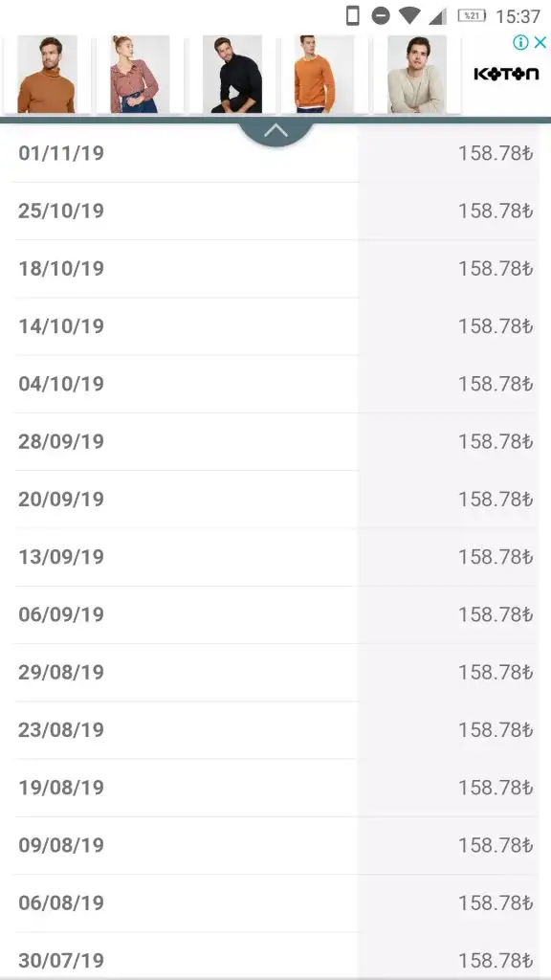This screenshot has width=551, height=980.
Task: Select the 14/10/19 date entry
Action: pyautogui.click(x=61, y=326)
